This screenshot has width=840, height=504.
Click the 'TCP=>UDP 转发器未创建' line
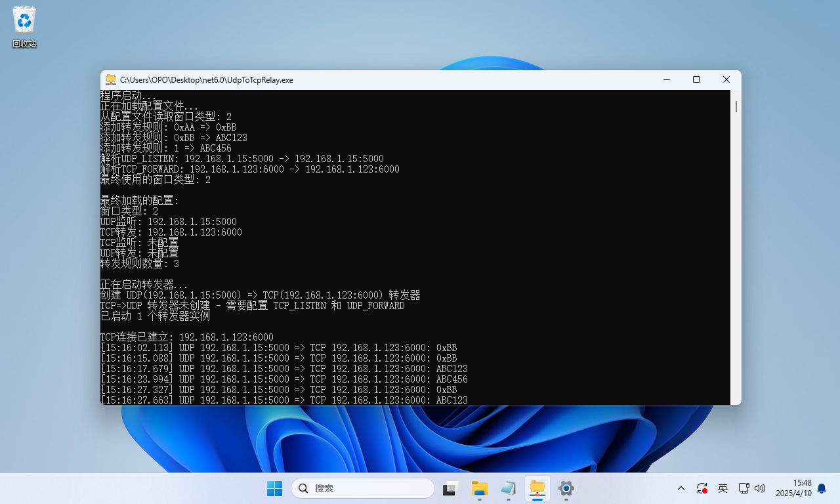pos(253,306)
